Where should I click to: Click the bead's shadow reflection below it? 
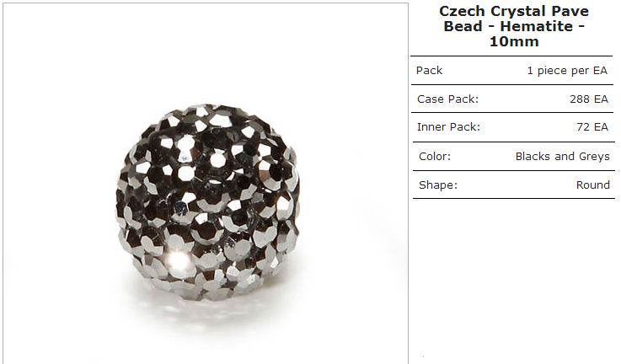pyautogui.click(x=210, y=313)
